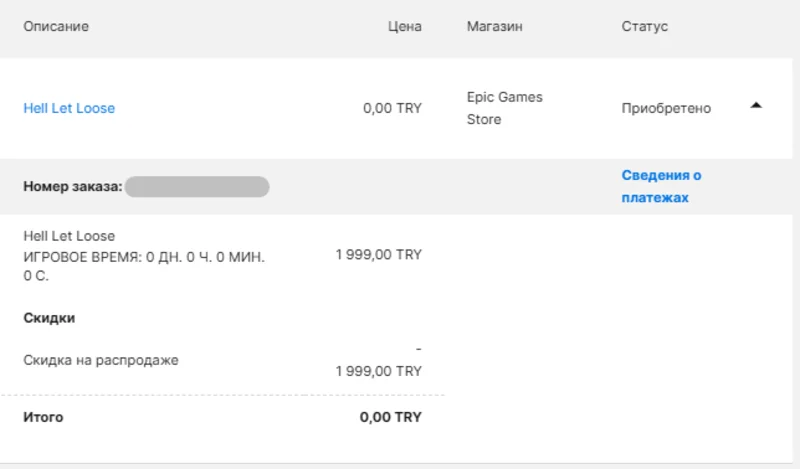Click the Статус column header

[x=644, y=26]
